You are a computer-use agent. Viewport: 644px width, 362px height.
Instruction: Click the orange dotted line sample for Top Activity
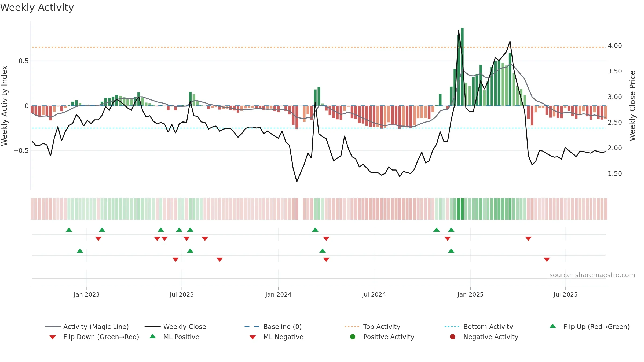click(x=352, y=327)
